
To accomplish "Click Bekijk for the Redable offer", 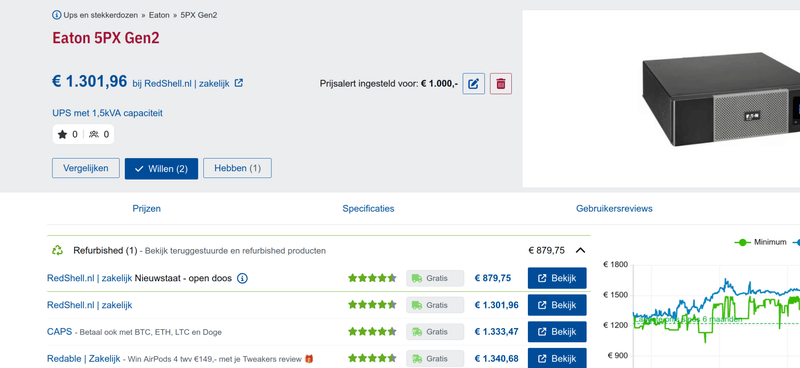I will tap(557, 358).
